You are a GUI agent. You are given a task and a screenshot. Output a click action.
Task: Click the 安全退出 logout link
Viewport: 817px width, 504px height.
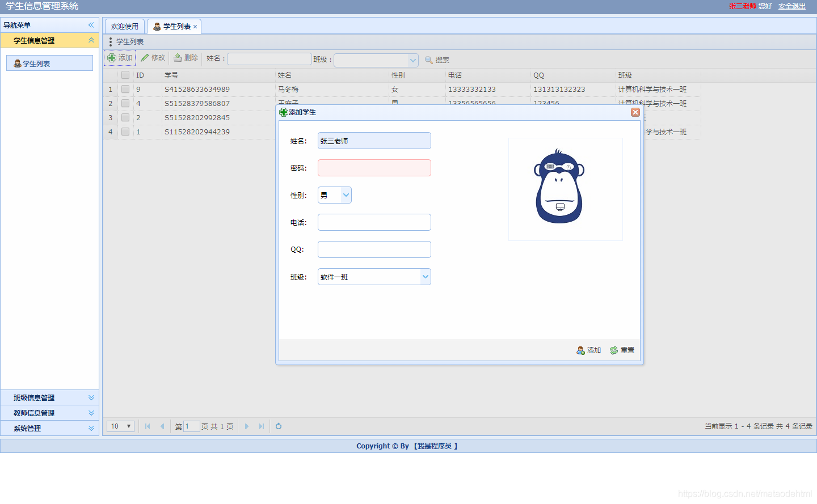(x=792, y=6)
